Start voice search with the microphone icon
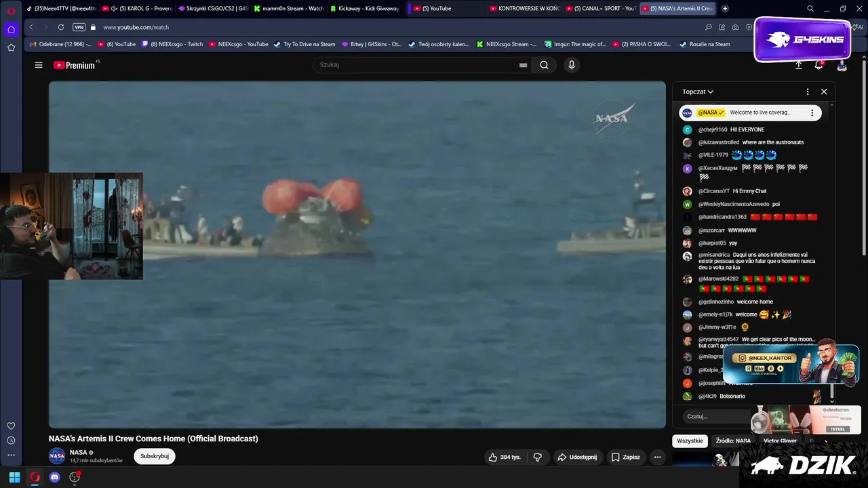This screenshot has height=488, width=868. (572, 65)
